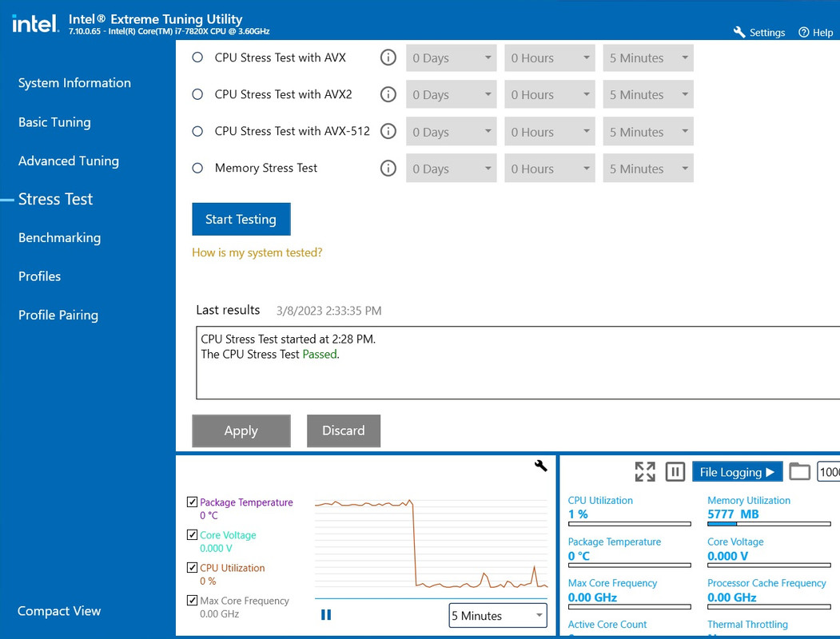Select CPU Stress Test with AVX-512 option
The width and height of the screenshot is (840, 639).
click(x=197, y=131)
